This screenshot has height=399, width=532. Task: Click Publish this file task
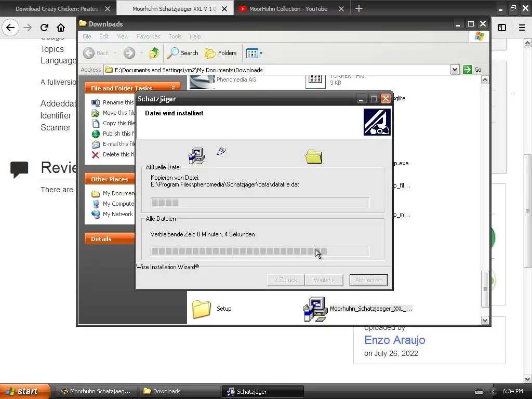point(113,134)
